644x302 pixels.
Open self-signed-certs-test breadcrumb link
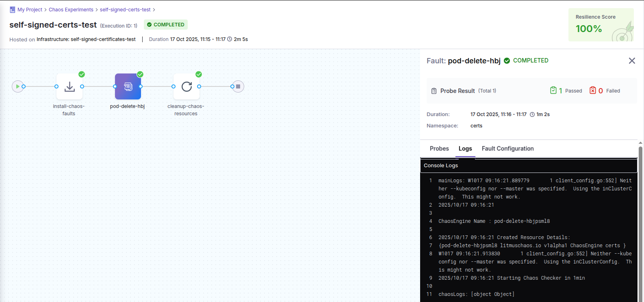[x=125, y=10]
